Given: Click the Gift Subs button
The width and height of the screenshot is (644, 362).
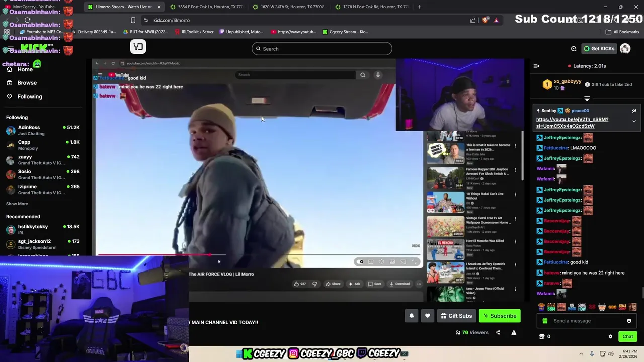Looking at the screenshot, I should [456, 316].
